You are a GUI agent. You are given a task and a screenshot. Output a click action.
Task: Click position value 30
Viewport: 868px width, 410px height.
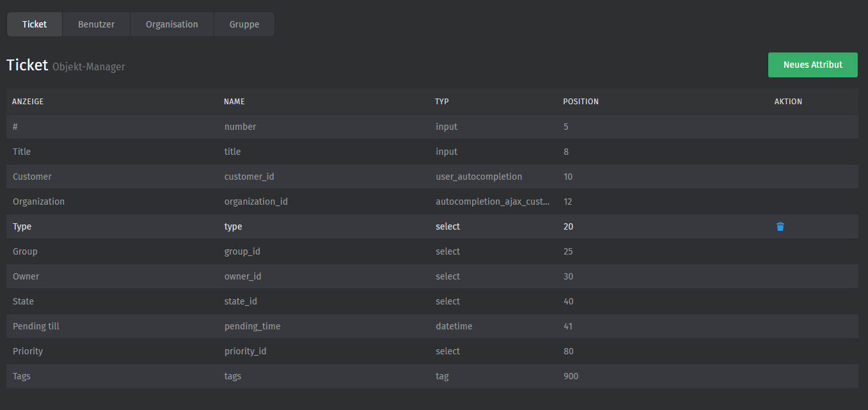569,276
